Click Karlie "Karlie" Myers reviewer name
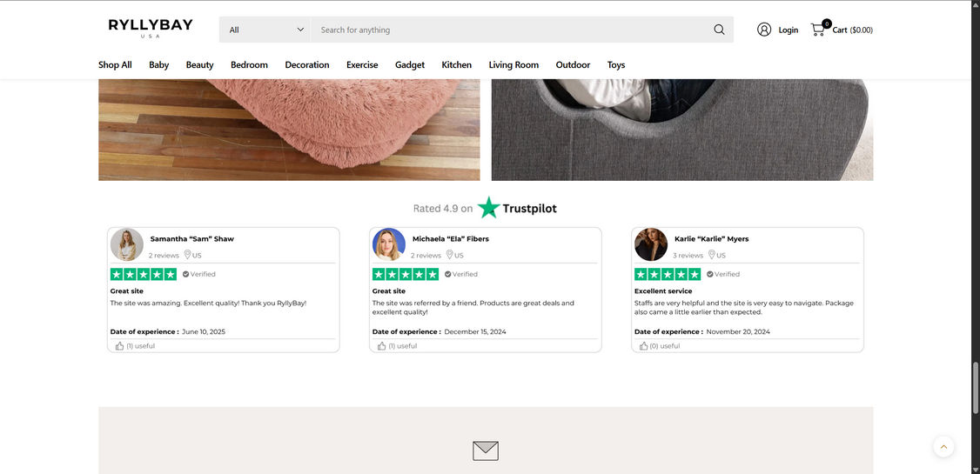980x474 pixels. (x=711, y=238)
